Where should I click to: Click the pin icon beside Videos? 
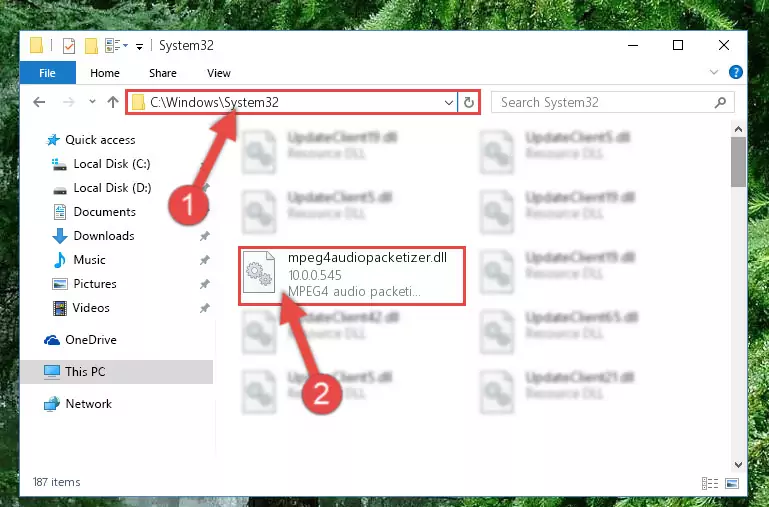[x=205, y=308]
